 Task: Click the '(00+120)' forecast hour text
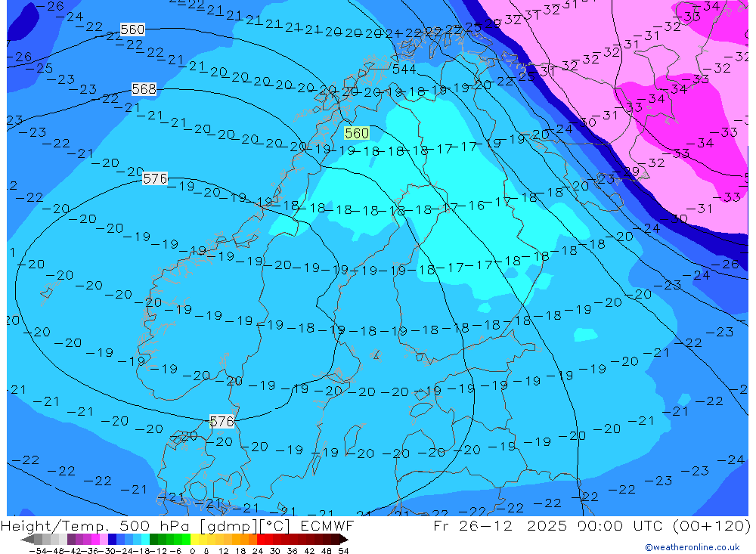click(711, 525)
